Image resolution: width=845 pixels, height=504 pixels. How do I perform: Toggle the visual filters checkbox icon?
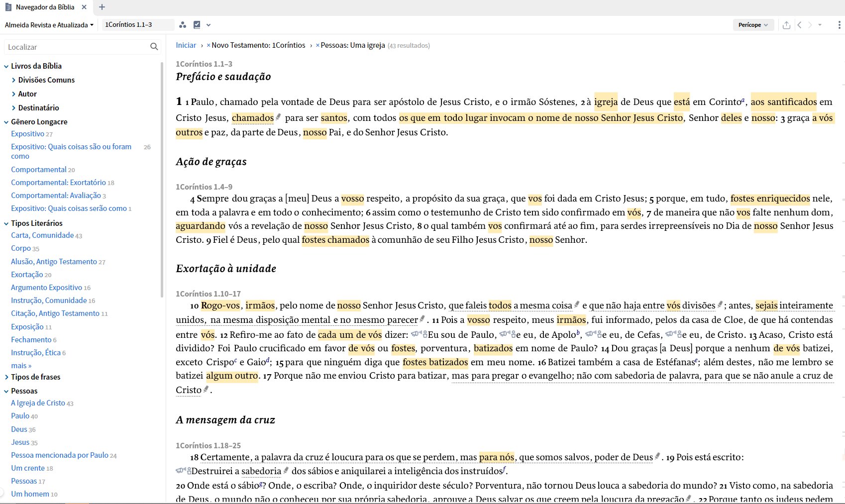(197, 25)
